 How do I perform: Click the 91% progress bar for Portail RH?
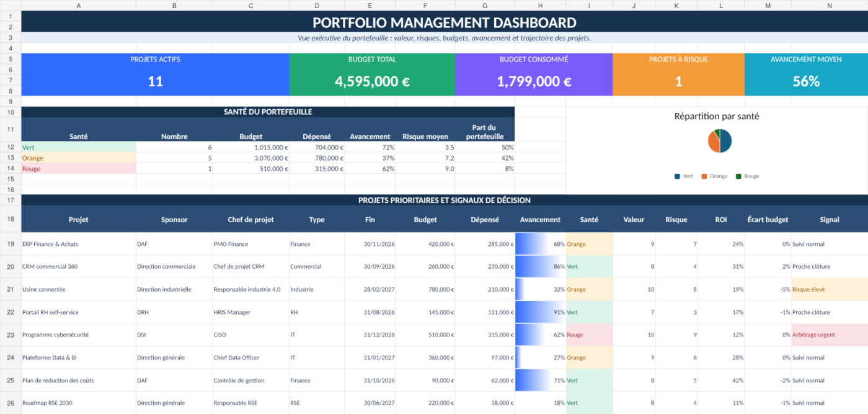tap(540, 312)
